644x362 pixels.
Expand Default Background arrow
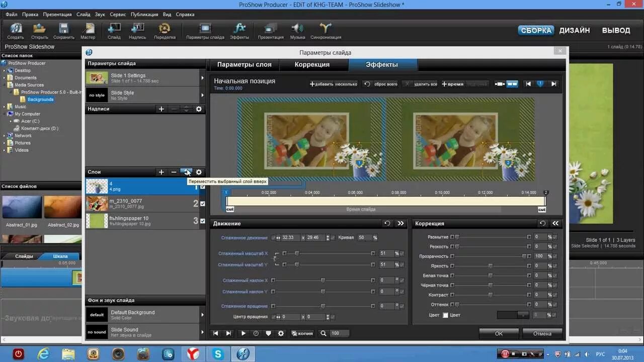point(202,315)
